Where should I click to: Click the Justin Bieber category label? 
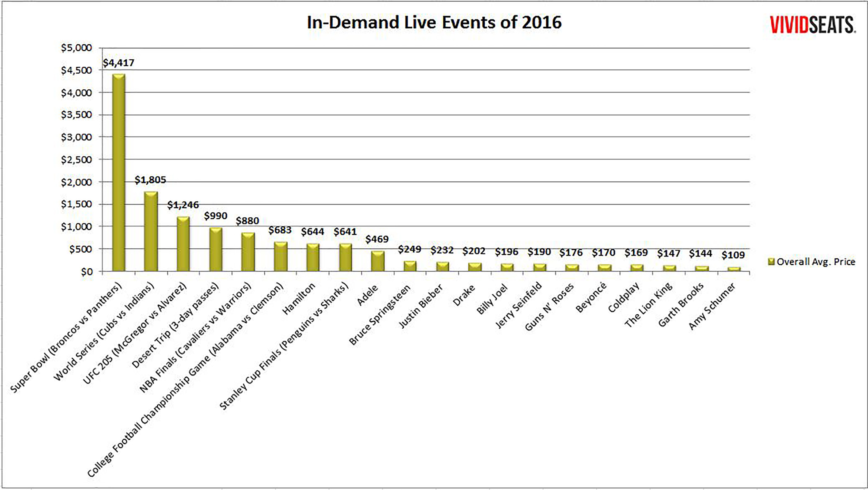click(x=421, y=306)
